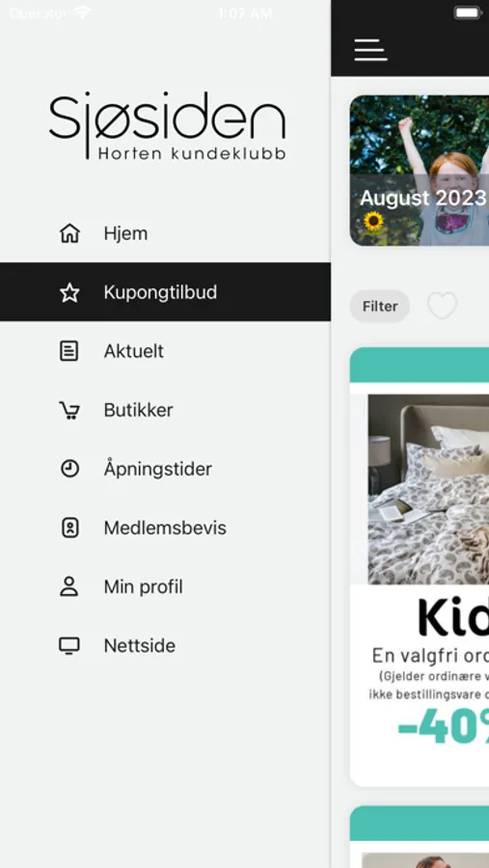
Task: Click the person icon beside Min profil
Action: click(69, 586)
